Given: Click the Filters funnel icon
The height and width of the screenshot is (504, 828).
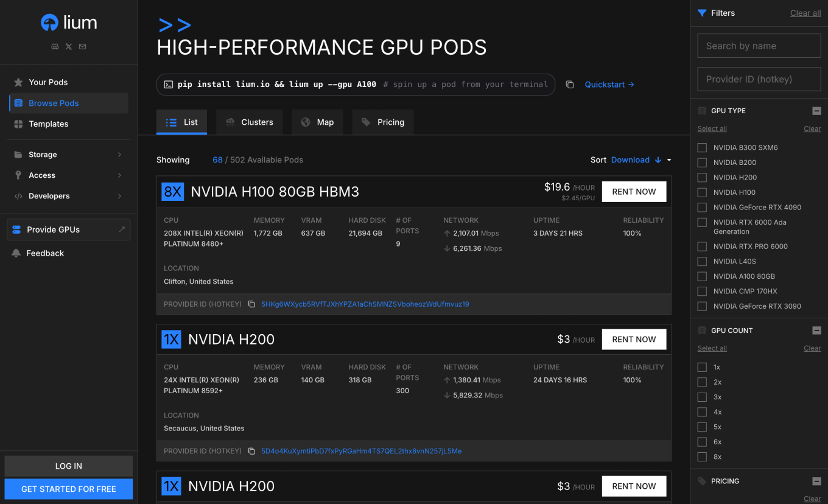Looking at the screenshot, I should click(702, 13).
